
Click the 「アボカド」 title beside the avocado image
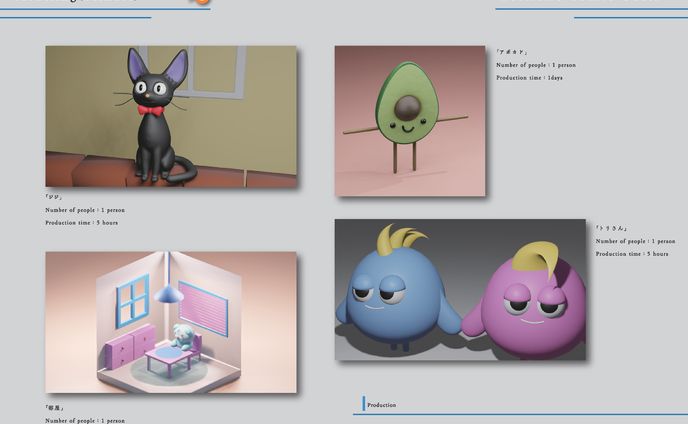[511, 52]
